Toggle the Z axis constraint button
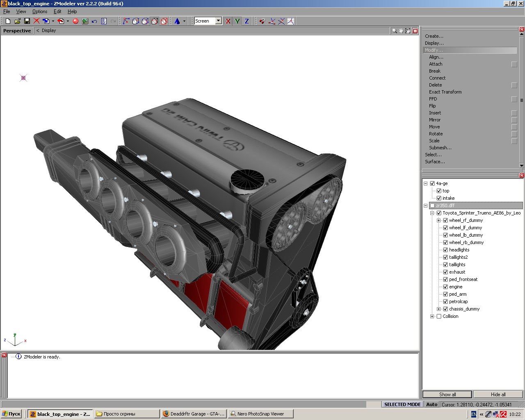 (247, 21)
